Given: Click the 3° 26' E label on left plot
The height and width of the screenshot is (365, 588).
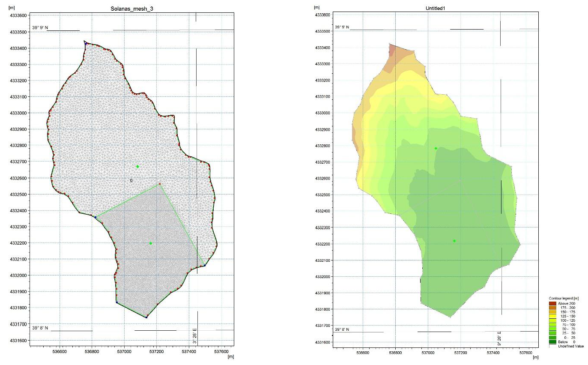Looking at the screenshot, I should pyautogui.click(x=194, y=335).
